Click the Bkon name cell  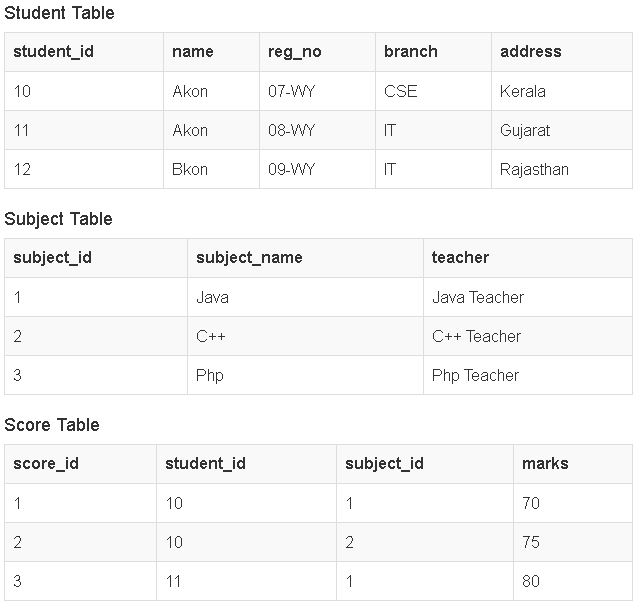pyautogui.click(x=190, y=169)
